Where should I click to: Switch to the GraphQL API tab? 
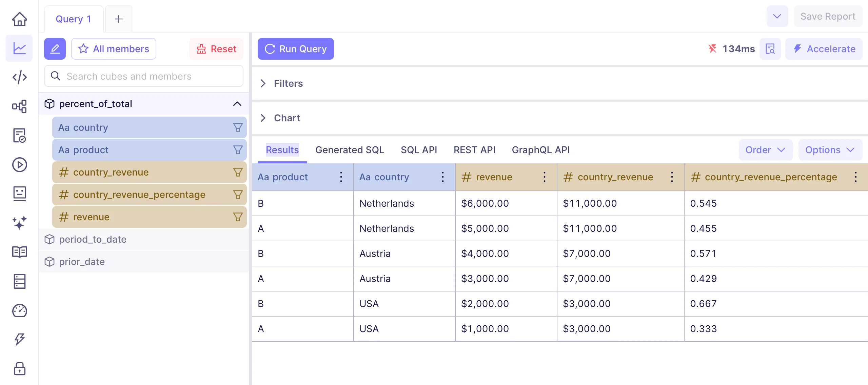tap(540, 150)
